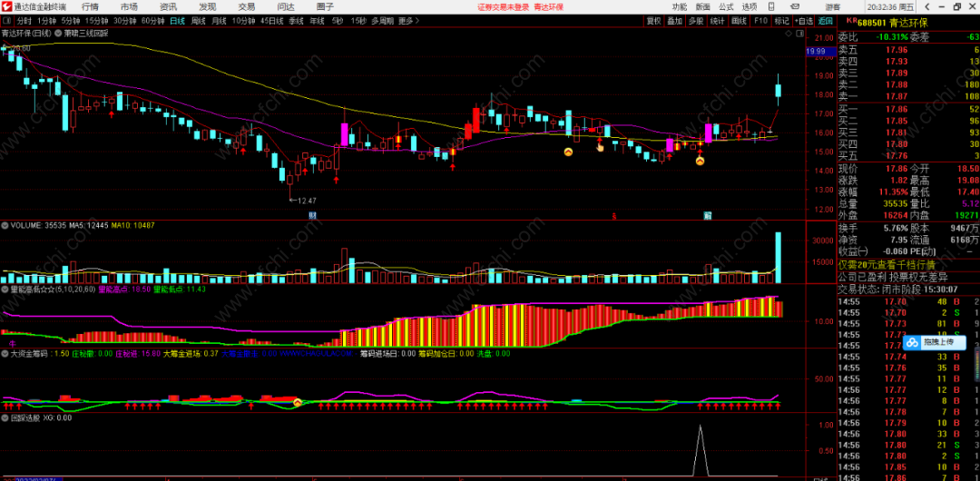Switch to the 15秒 period tab
This screenshot has height=481, width=980.
[358, 21]
